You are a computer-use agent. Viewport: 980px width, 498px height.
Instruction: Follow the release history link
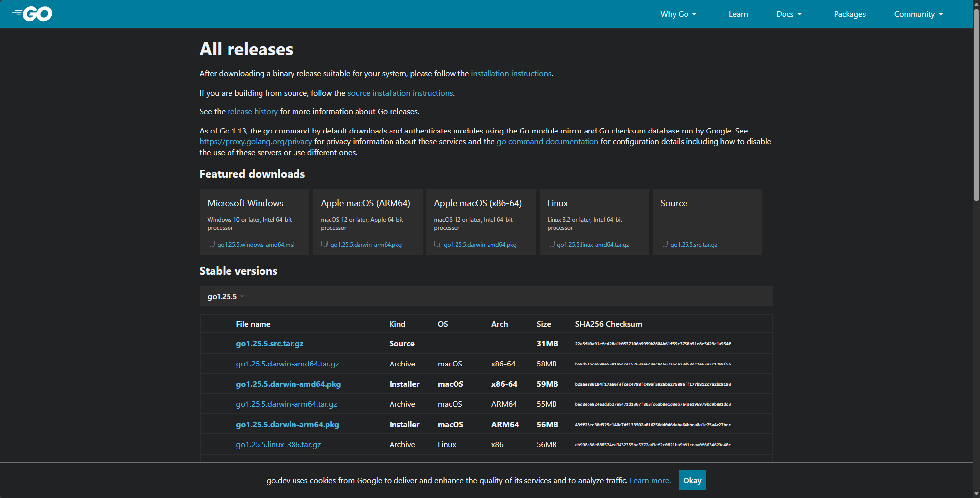pyautogui.click(x=252, y=112)
